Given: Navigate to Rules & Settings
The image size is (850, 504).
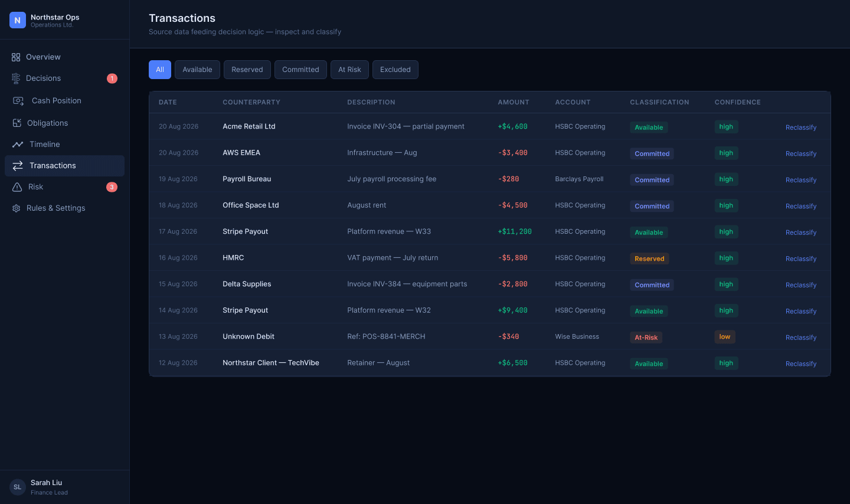Looking at the screenshot, I should pos(64,208).
